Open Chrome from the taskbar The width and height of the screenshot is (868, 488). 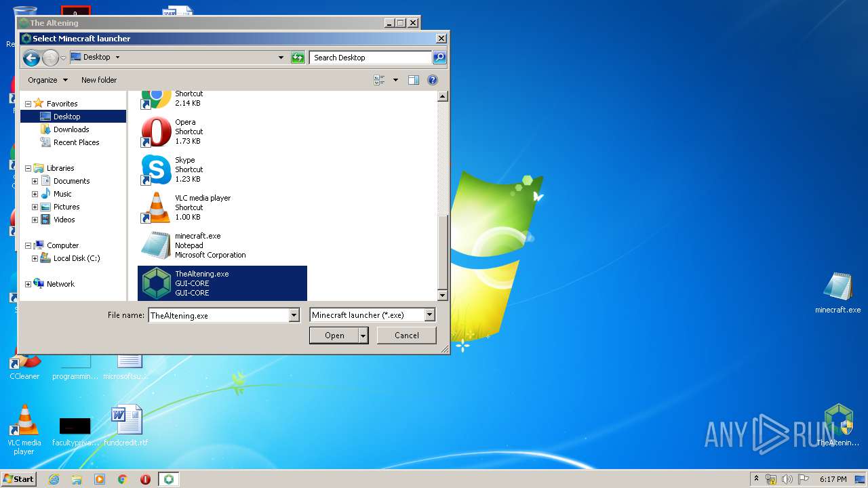coord(123,479)
